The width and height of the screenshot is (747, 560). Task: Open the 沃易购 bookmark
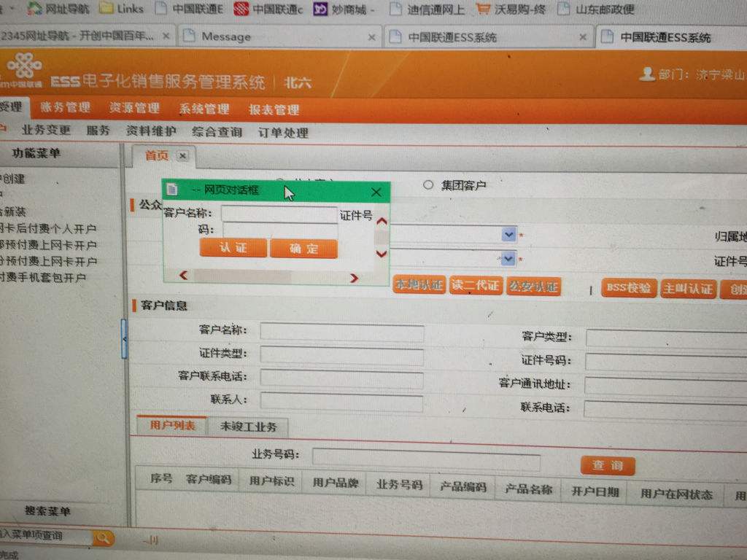[511, 9]
